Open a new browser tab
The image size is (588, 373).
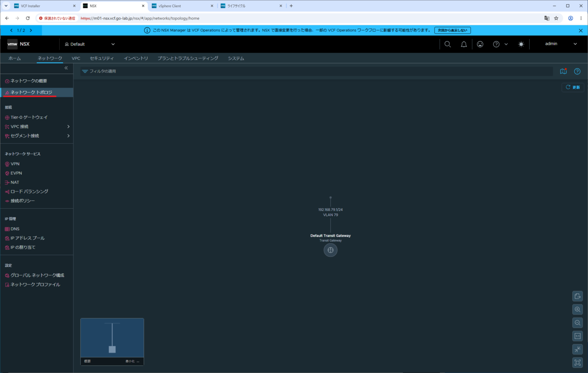coord(291,6)
